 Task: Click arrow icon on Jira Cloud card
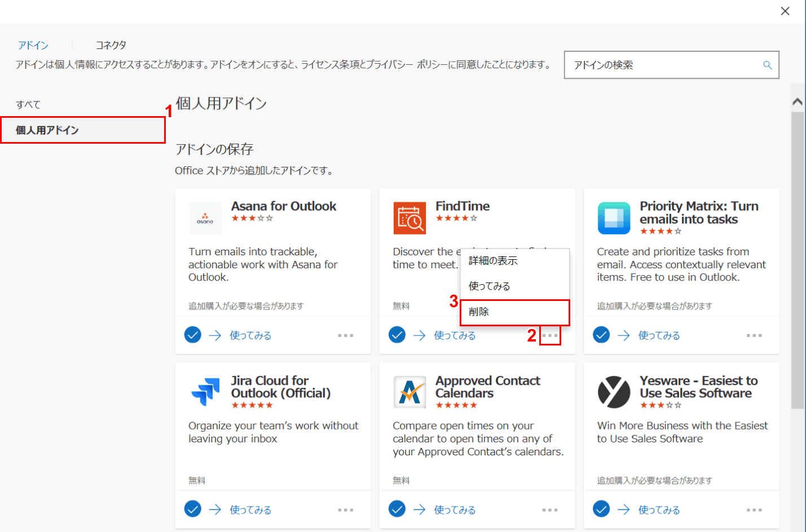(x=215, y=509)
